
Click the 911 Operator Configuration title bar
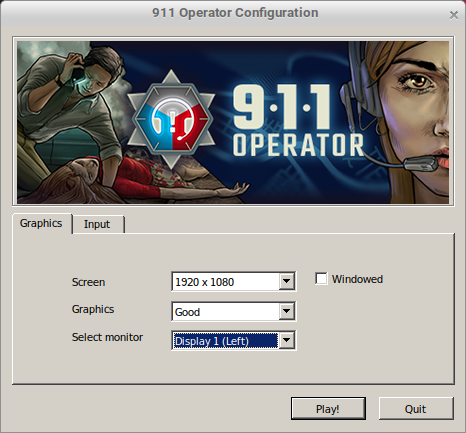233,13
